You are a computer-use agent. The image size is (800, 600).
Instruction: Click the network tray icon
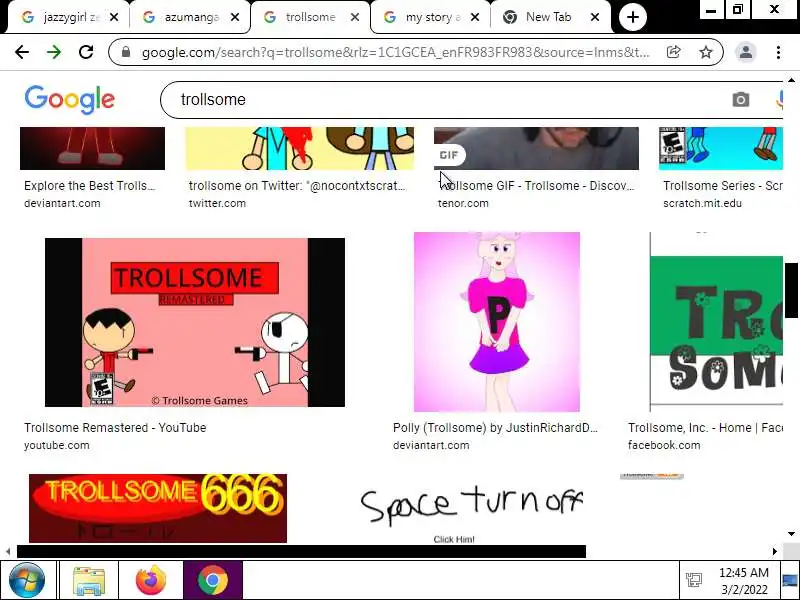(694, 580)
